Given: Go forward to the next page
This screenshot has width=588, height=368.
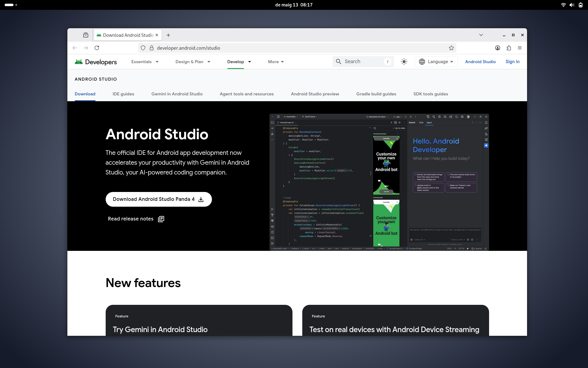Looking at the screenshot, I should (x=86, y=48).
